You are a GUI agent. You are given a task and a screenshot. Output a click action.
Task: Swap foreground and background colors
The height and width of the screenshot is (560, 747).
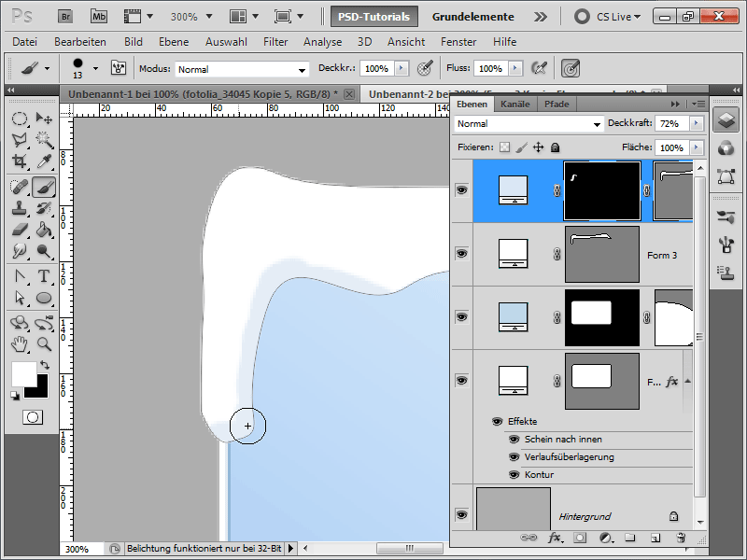point(44,365)
